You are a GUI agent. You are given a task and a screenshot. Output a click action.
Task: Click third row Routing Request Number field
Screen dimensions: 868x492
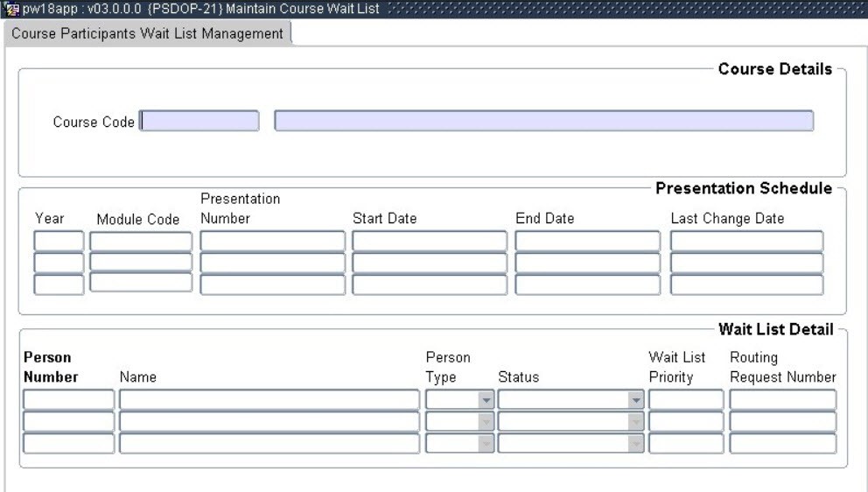[783, 444]
